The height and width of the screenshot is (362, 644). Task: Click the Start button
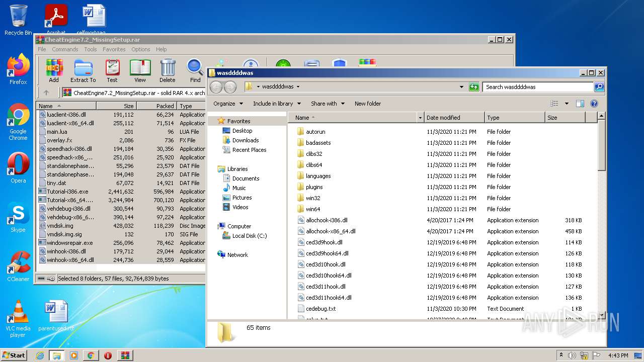14,355
